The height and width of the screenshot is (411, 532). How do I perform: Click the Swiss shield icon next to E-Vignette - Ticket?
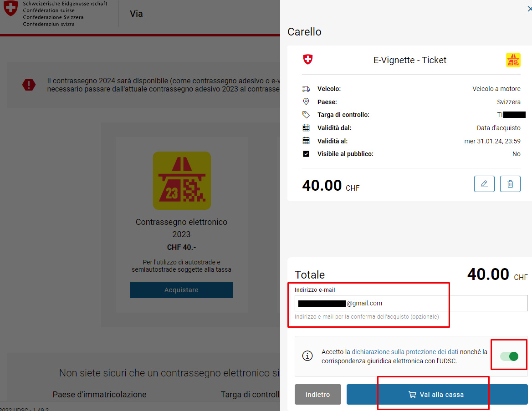[x=308, y=59]
